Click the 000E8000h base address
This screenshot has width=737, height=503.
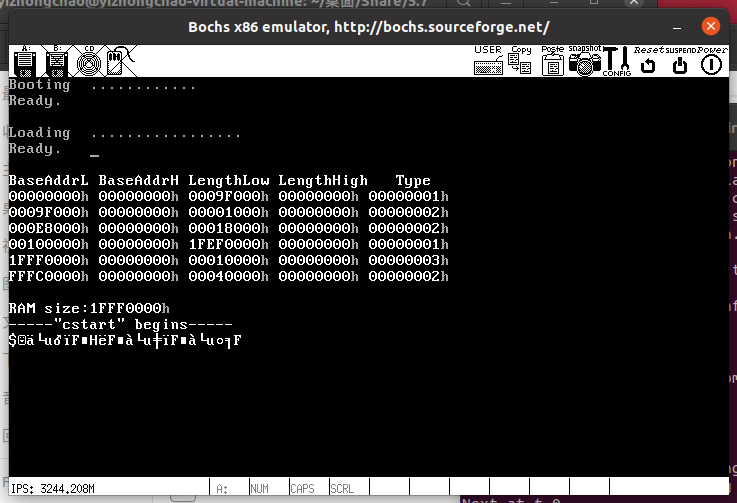point(48,228)
